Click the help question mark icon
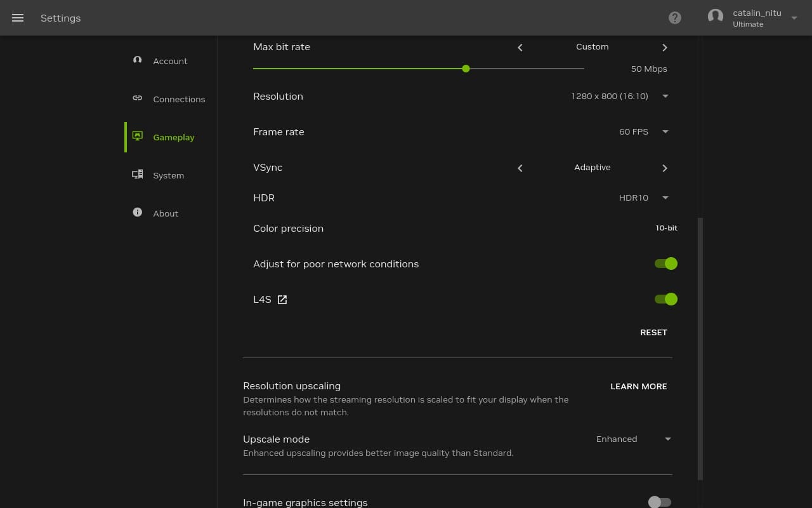Viewport: 812px width, 508px height. (675, 18)
